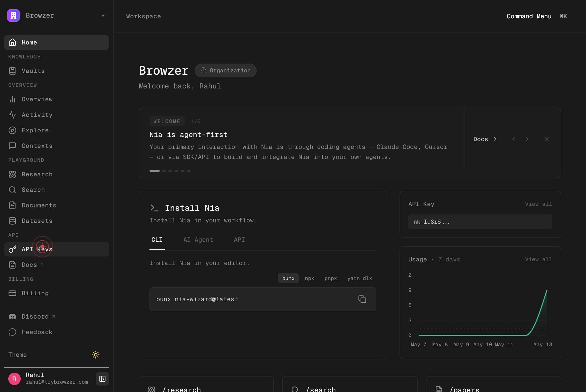
Task: Open the Datasets database icon
Action: (12, 221)
